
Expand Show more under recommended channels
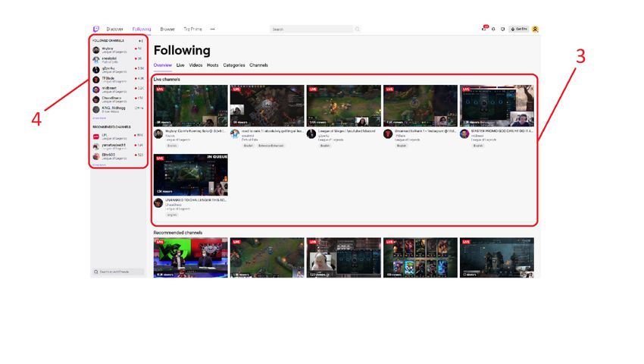99,165
